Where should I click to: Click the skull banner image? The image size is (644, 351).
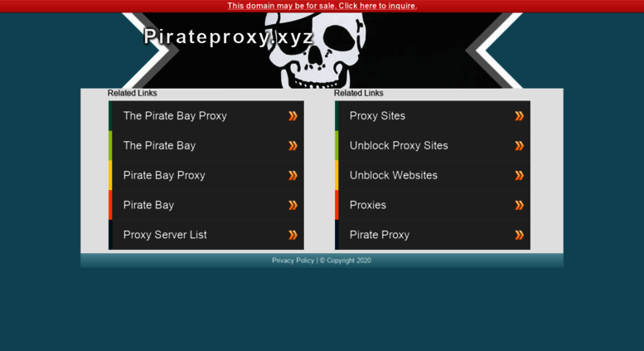(322, 51)
